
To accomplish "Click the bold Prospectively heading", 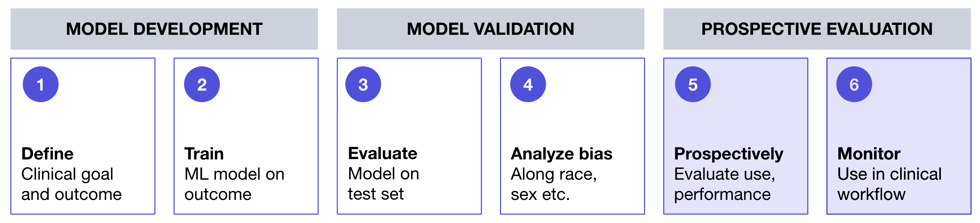I will (x=729, y=154).
